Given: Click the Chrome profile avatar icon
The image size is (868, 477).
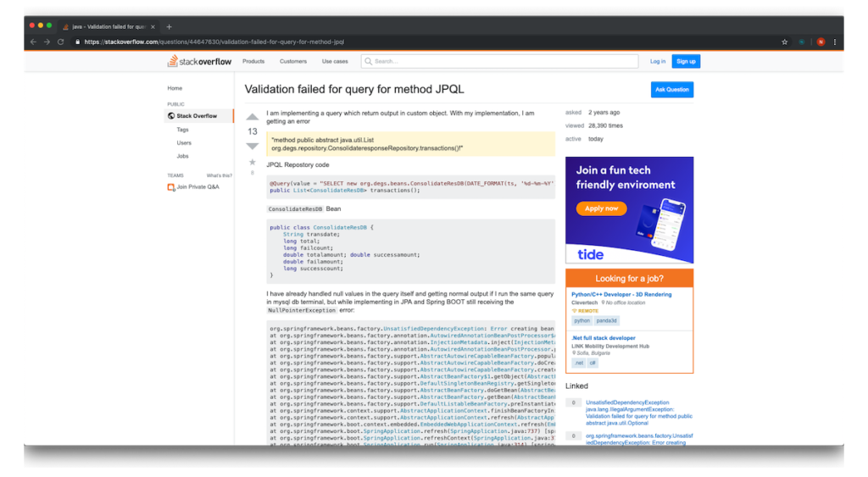Looking at the screenshot, I should pyautogui.click(x=820, y=42).
